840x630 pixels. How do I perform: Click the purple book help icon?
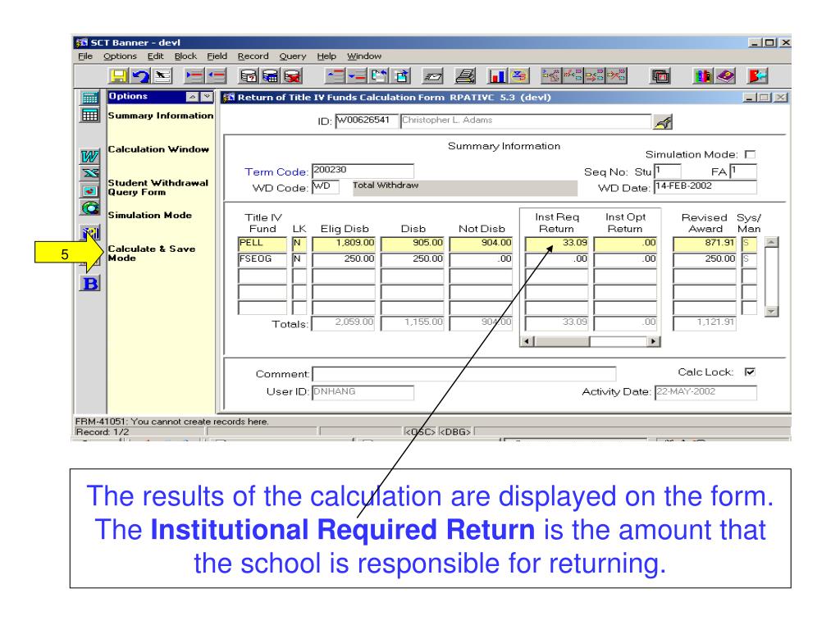tap(725, 76)
